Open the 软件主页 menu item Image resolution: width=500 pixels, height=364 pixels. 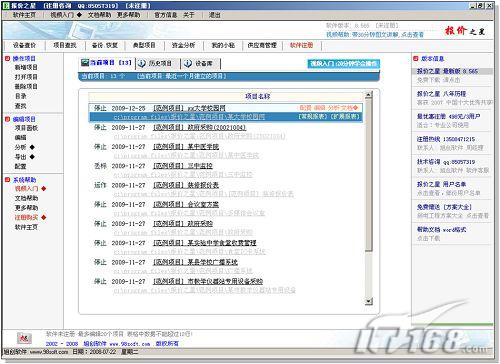[x=24, y=15]
